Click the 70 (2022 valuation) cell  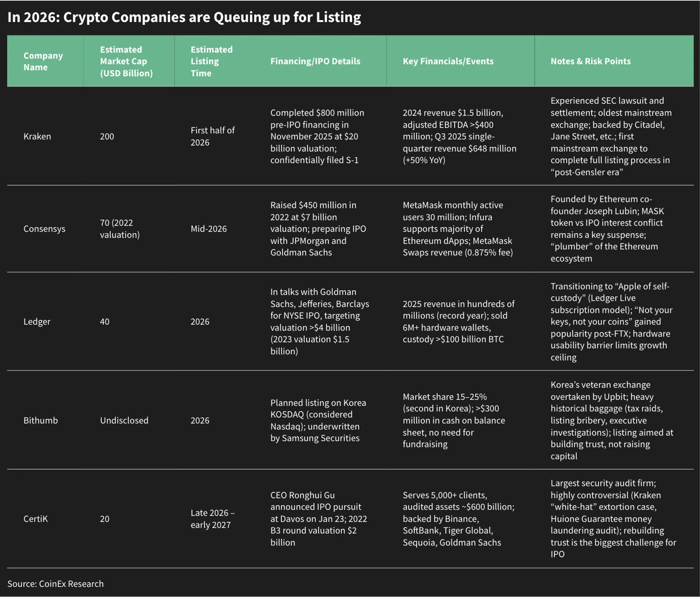point(120,229)
